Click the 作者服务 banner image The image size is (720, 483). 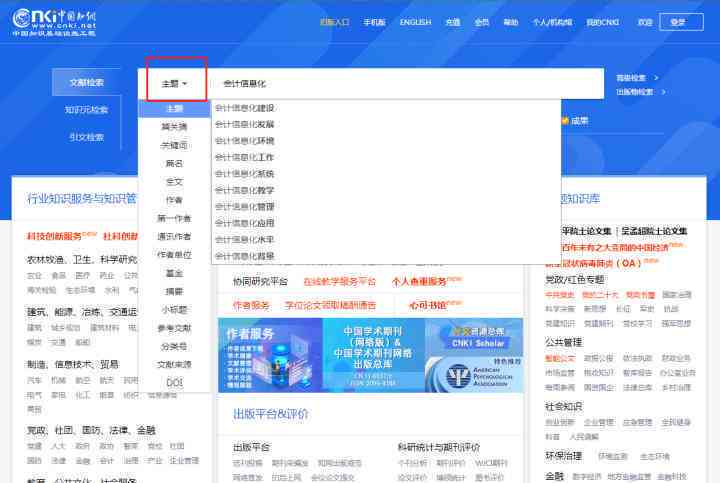click(x=270, y=355)
